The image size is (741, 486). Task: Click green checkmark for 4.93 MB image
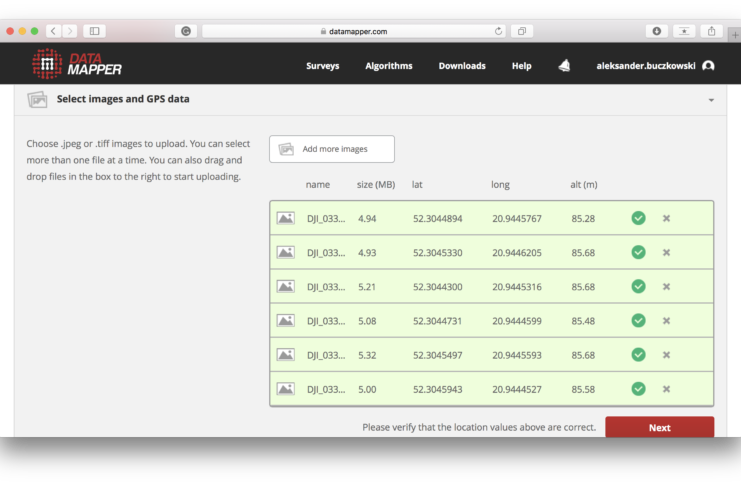tap(638, 252)
